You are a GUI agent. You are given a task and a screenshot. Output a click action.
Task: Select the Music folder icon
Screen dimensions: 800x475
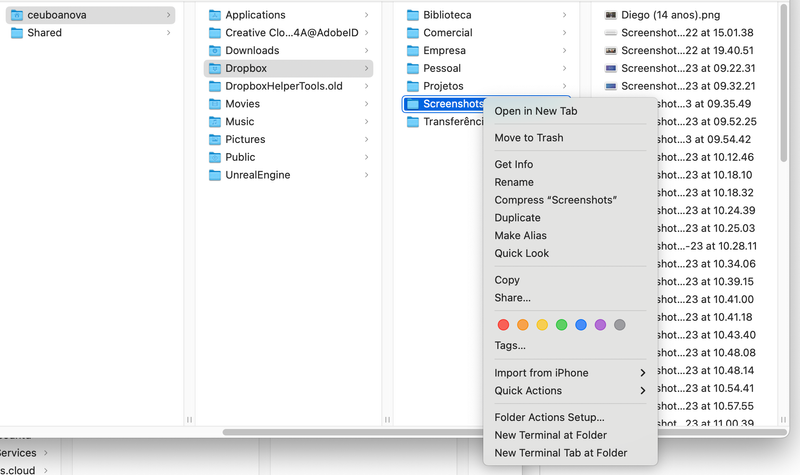pyautogui.click(x=215, y=122)
